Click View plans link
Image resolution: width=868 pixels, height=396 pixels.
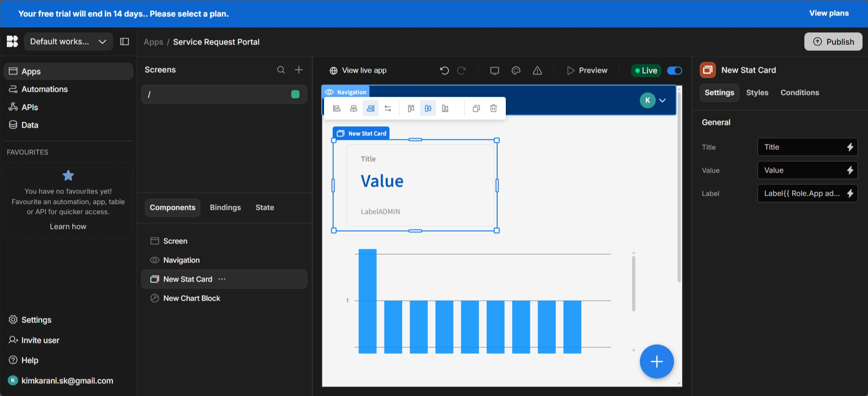pos(829,13)
